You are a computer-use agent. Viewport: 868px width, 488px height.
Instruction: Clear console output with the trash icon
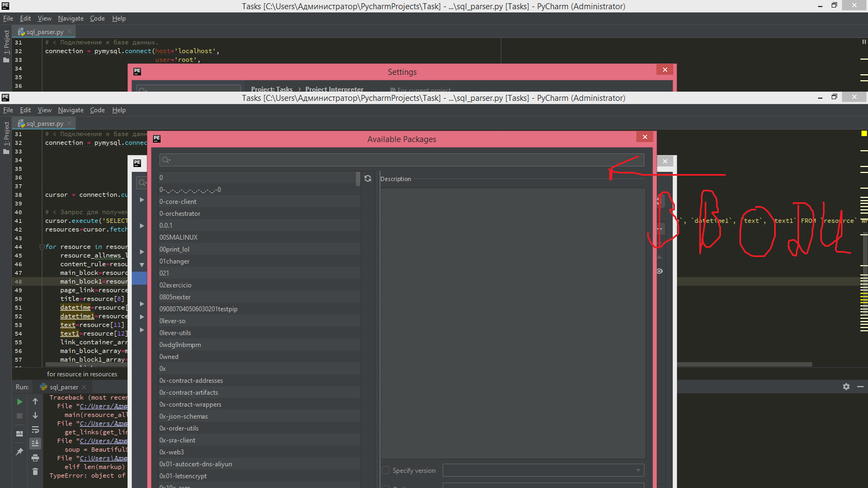click(x=35, y=472)
